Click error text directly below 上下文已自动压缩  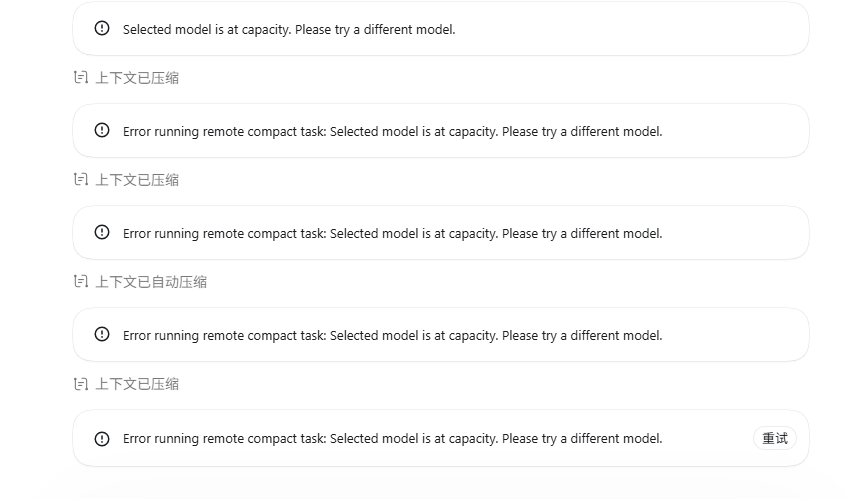392,336
